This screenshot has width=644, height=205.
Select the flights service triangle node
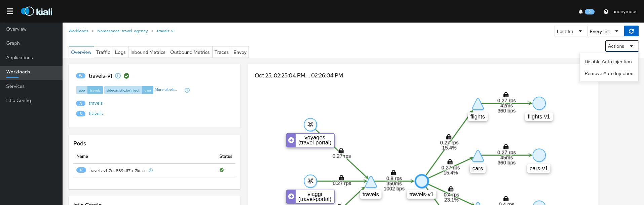[478, 105]
